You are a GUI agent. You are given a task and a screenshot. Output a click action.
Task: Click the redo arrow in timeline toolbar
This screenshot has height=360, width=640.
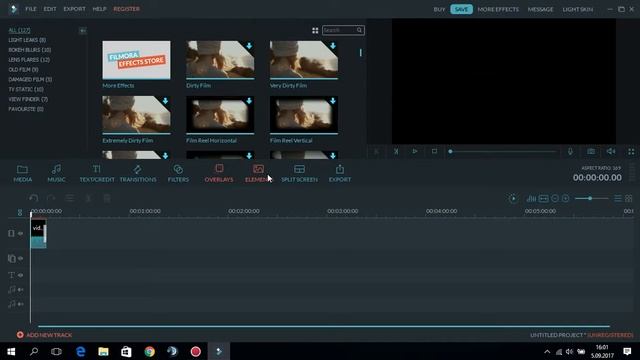[51, 198]
